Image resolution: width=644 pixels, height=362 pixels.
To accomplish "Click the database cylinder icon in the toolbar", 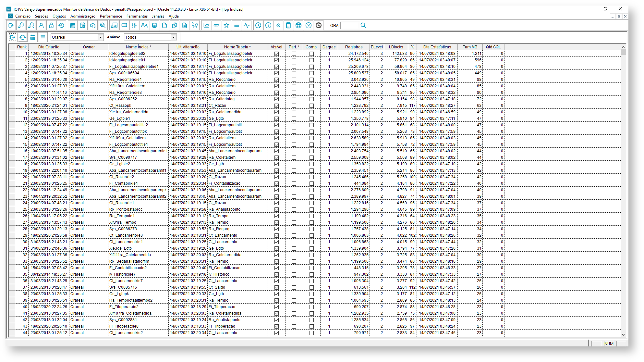I will 154,25.
